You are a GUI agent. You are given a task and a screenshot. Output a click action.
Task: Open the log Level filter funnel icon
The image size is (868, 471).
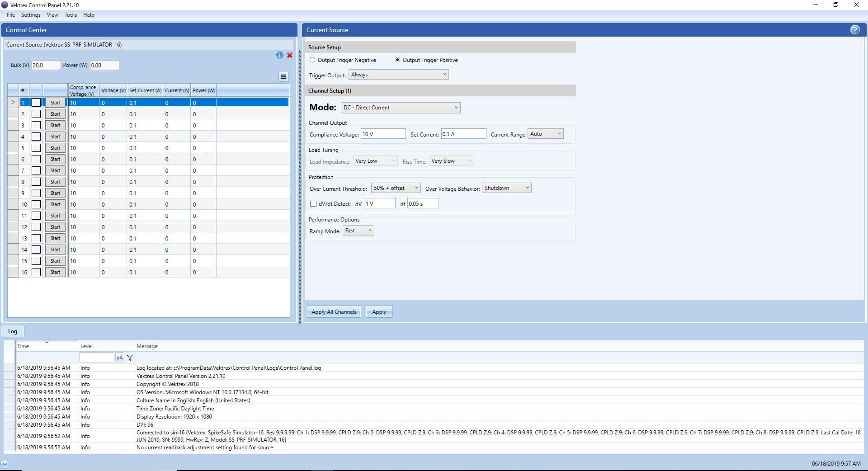[130, 357]
